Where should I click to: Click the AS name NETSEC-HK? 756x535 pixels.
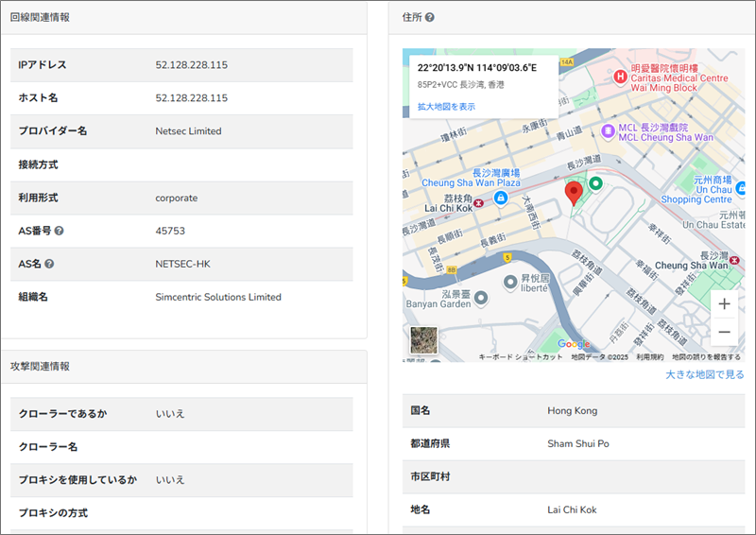click(x=182, y=264)
